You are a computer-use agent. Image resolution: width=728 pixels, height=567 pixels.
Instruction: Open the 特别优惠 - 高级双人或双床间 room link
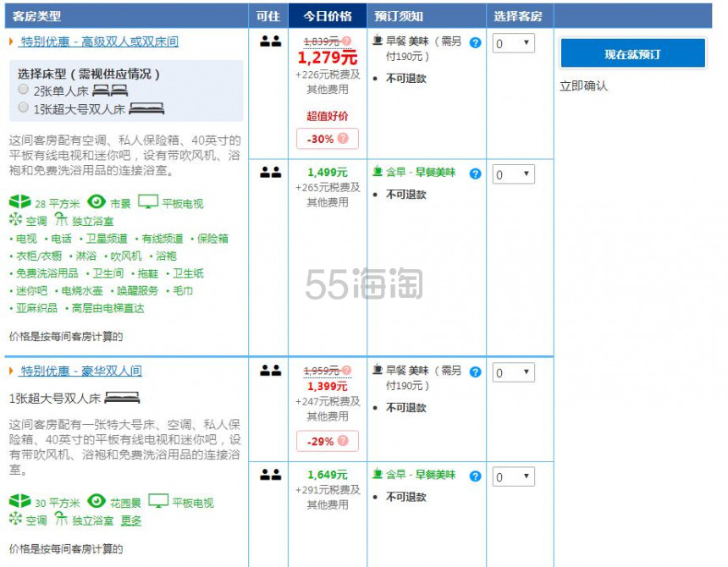100,41
